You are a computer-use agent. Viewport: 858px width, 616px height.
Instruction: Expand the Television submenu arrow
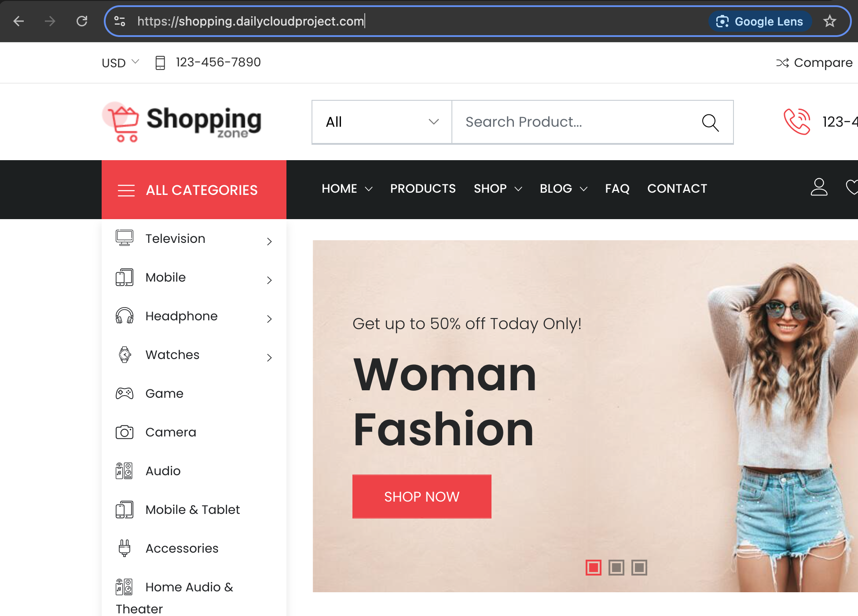(269, 241)
